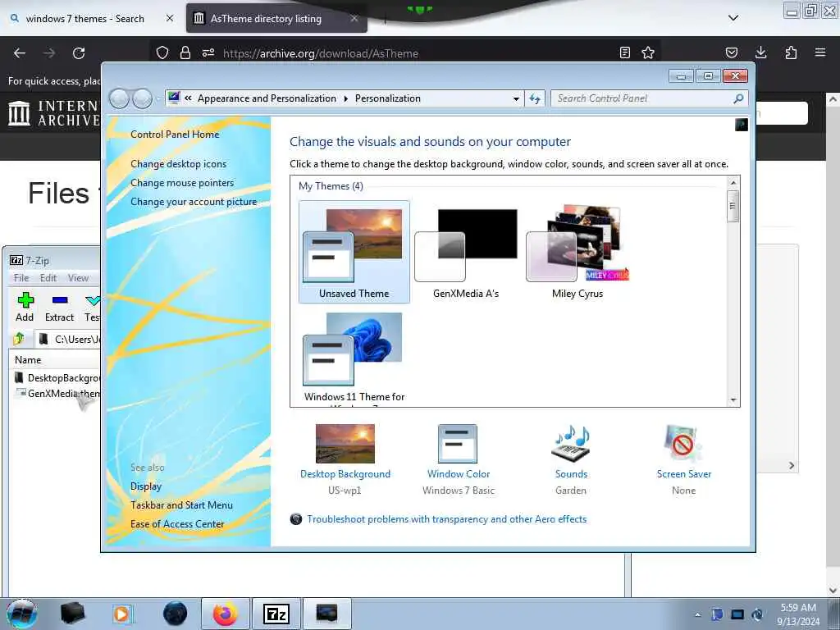The width and height of the screenshot is (840, 630).
Task: Open the Pocket save icon
Action: 732,52
